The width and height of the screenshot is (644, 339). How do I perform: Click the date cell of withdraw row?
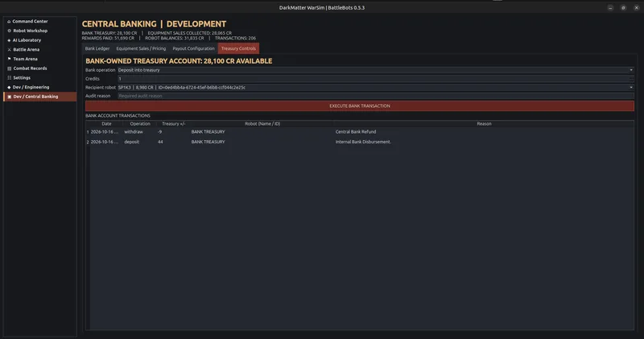[105, 132]
